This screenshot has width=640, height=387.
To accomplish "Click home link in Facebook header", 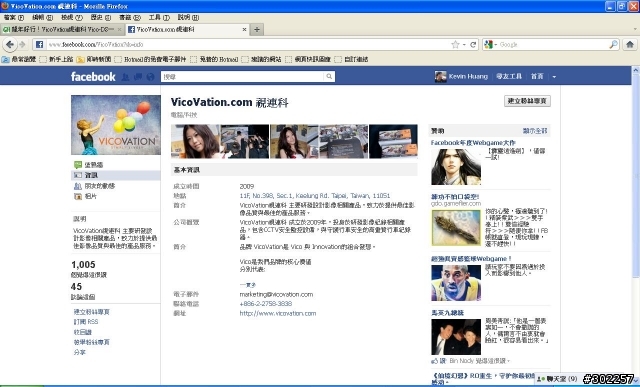I will tap(537, 76).
